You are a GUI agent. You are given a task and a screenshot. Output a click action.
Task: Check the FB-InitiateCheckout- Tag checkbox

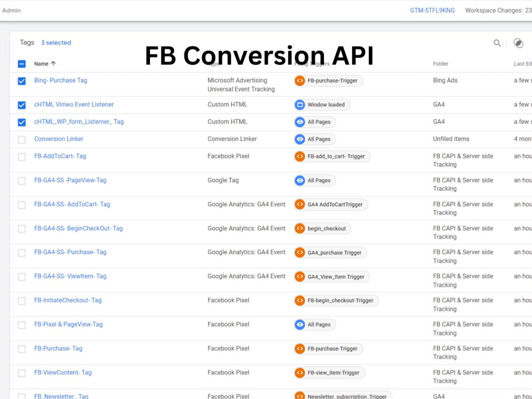(22, 301)
